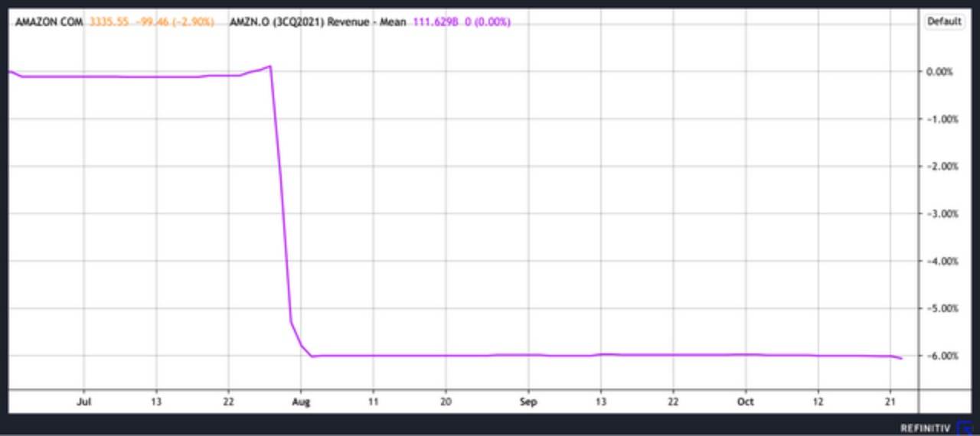The image size is (980, 436).
Task: Click the orange 3335.55 price value
Action: click(x=109, y=22)
